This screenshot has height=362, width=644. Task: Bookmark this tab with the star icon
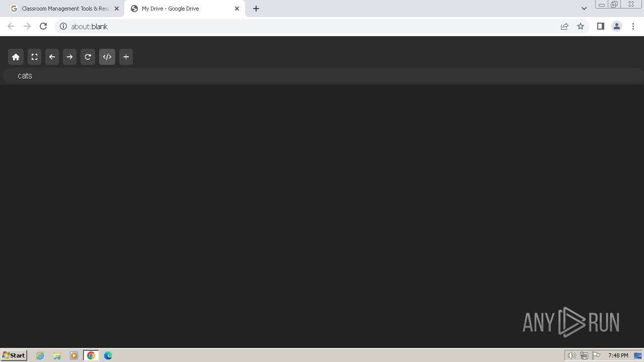coord(581,26)
